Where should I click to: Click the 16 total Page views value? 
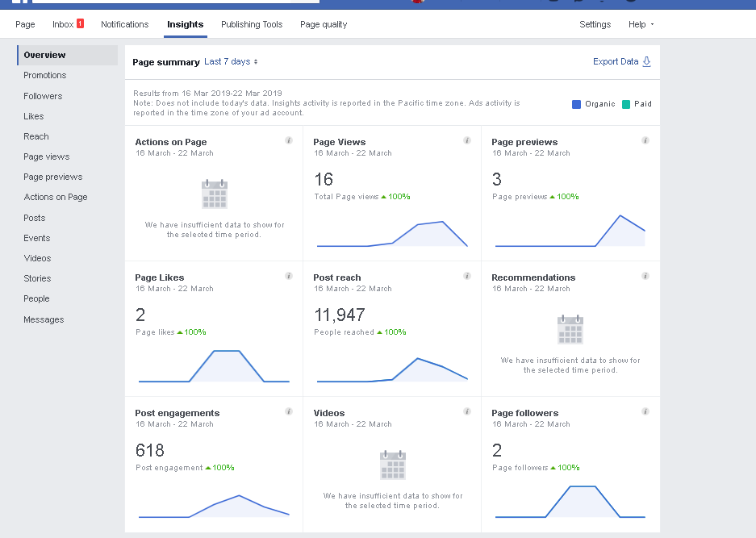[x=324, y=179]
